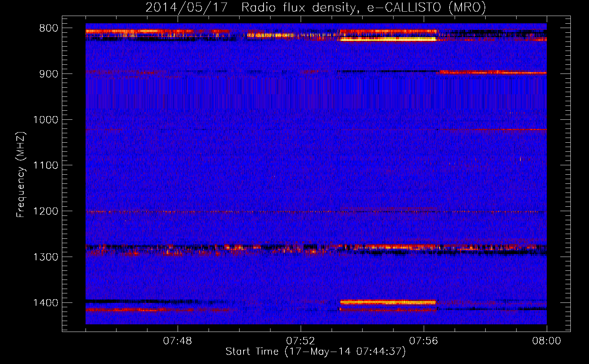Click the 07:56 time axis label

(x=424, y=341)
